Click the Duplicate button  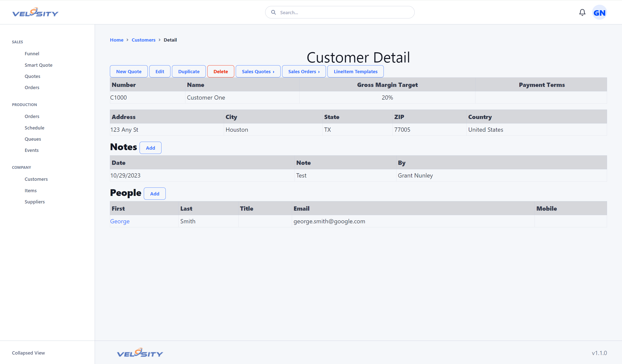click(189, 71)
